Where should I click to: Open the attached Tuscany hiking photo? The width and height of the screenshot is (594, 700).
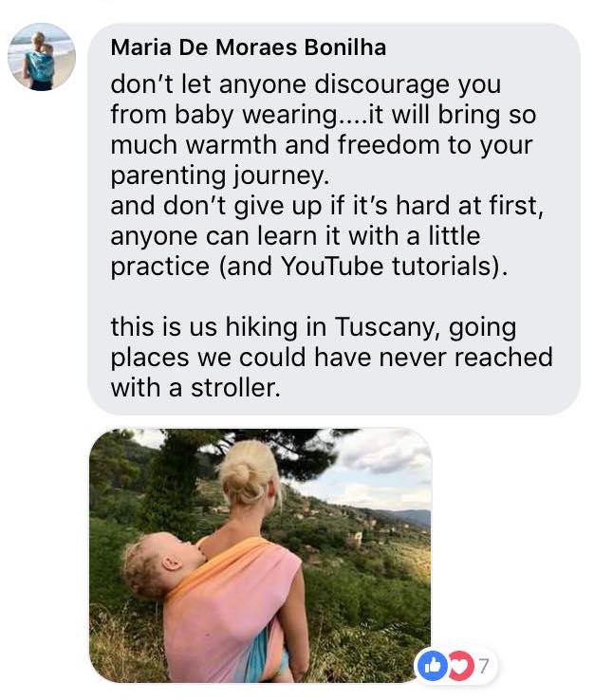260,555
